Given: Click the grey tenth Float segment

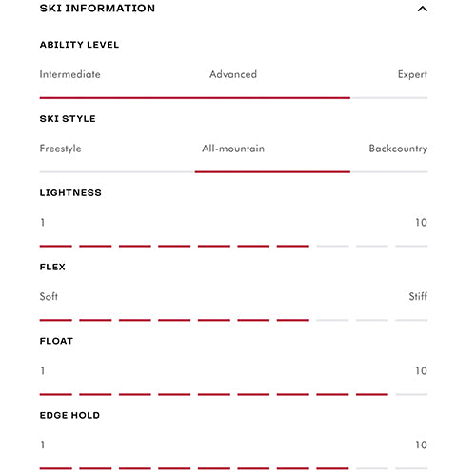Looking at the screenshot, I should (411, 394).
